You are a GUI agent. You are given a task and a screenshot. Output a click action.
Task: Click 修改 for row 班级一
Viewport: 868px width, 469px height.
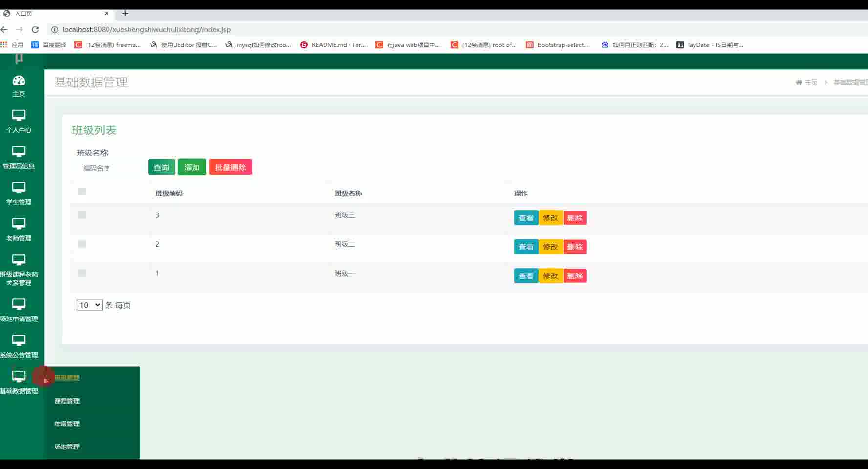(551, 276)
